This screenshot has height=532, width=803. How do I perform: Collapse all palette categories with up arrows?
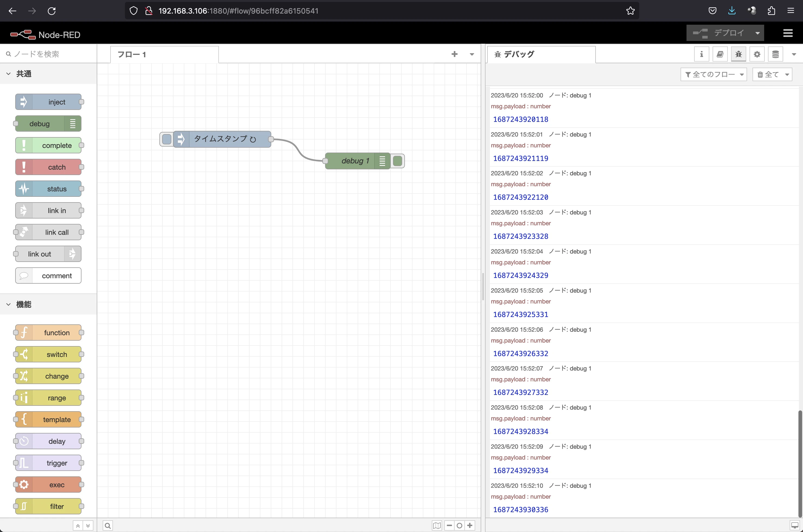[x=78, y=525]
